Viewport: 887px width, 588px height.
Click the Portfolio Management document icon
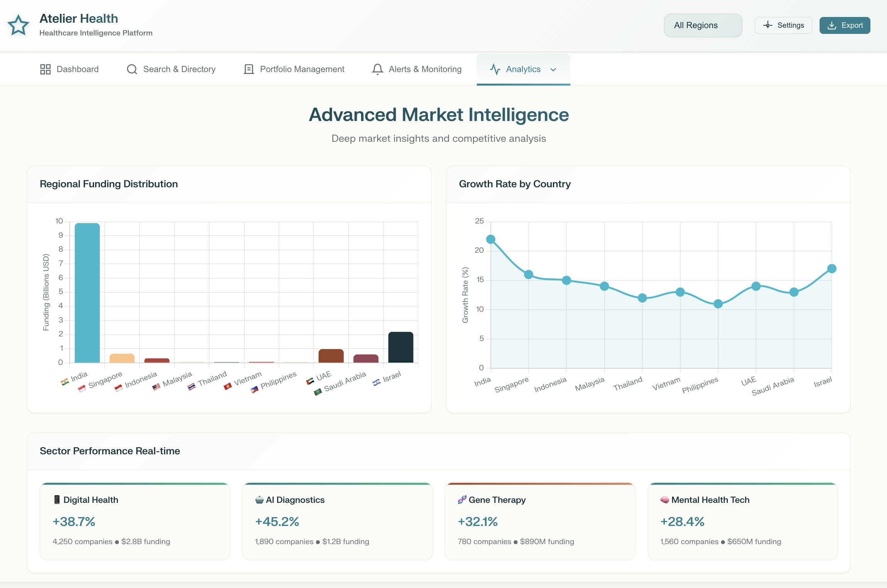(x=249, y=69)
